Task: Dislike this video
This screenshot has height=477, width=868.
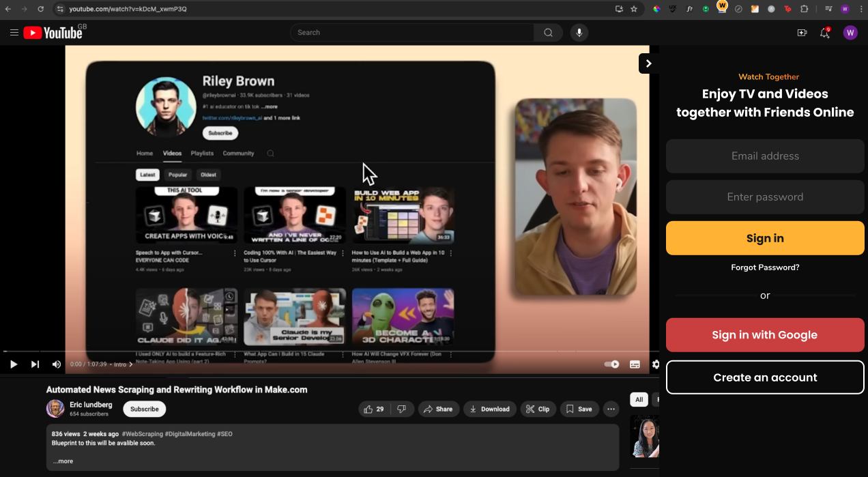Action: [x=402, y=409]
